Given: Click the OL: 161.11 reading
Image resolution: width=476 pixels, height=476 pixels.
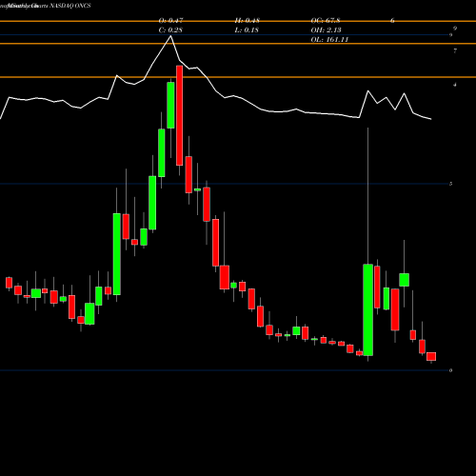Looking at the screenshot, I should pyautogui.click(x=329, y=40).
